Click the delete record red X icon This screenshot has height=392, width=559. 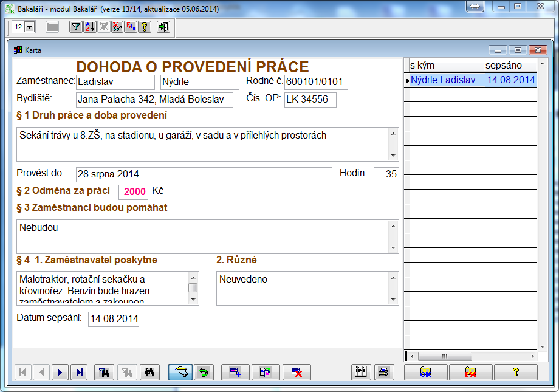point(297,372)
